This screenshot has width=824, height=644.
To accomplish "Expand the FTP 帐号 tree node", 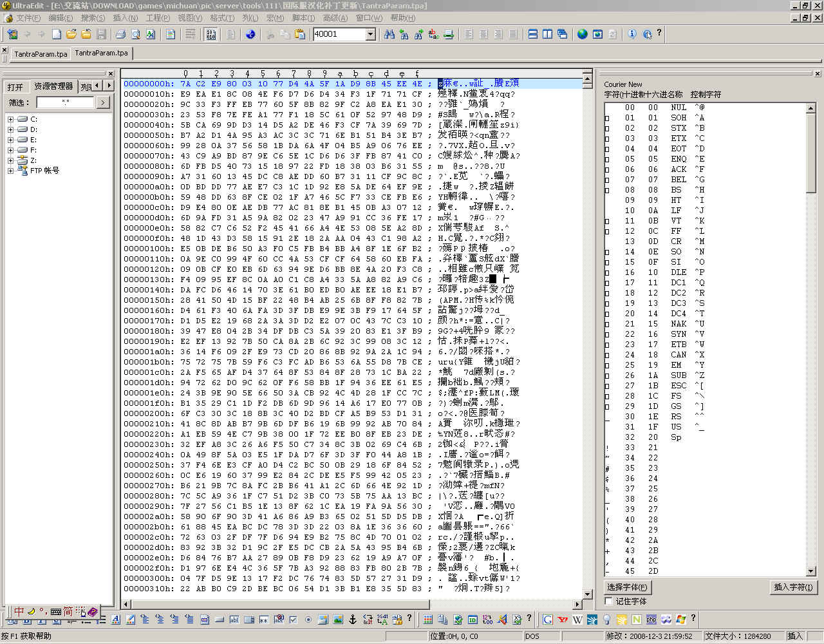I will pyautogui.click(x=10, y=171).
